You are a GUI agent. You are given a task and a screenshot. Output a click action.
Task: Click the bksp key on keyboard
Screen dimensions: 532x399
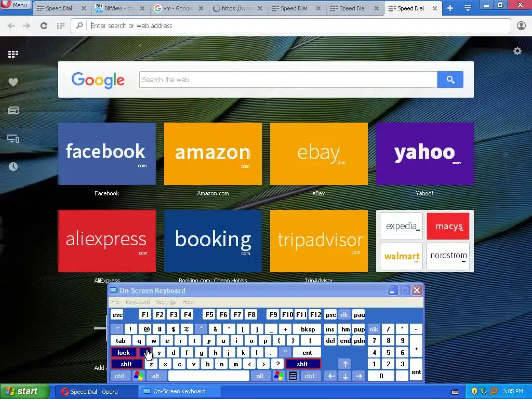click(x=308, y=329)
